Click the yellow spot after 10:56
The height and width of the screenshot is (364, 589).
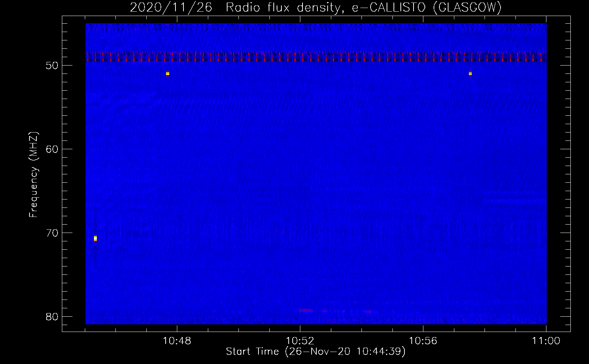point(470,74)
